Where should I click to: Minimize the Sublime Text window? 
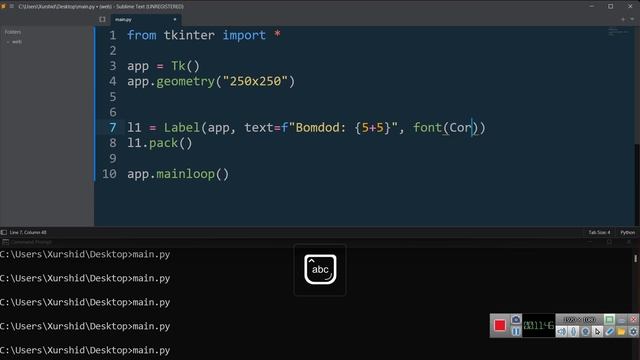591,6
